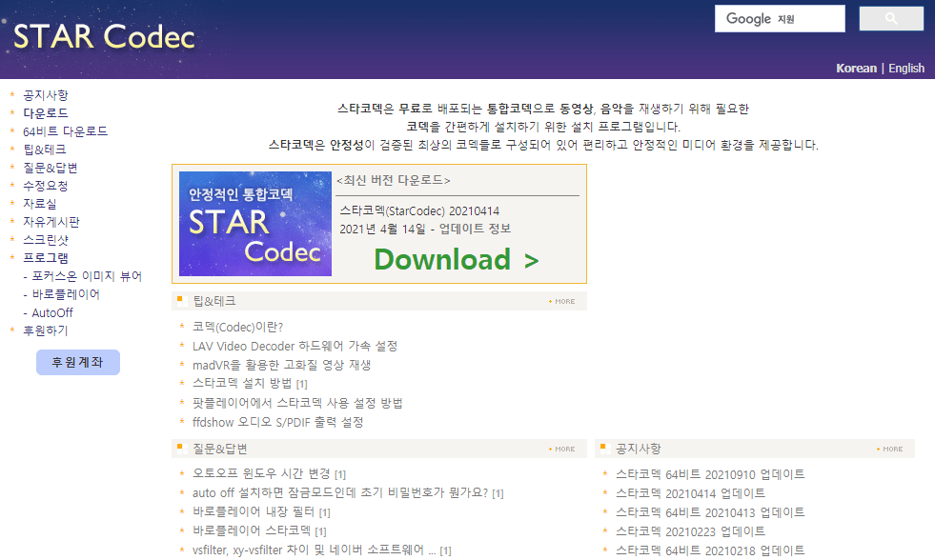Open 다운로드 in the sidebar menu
This screenshot has height=560, width=935.
(46, 113)
